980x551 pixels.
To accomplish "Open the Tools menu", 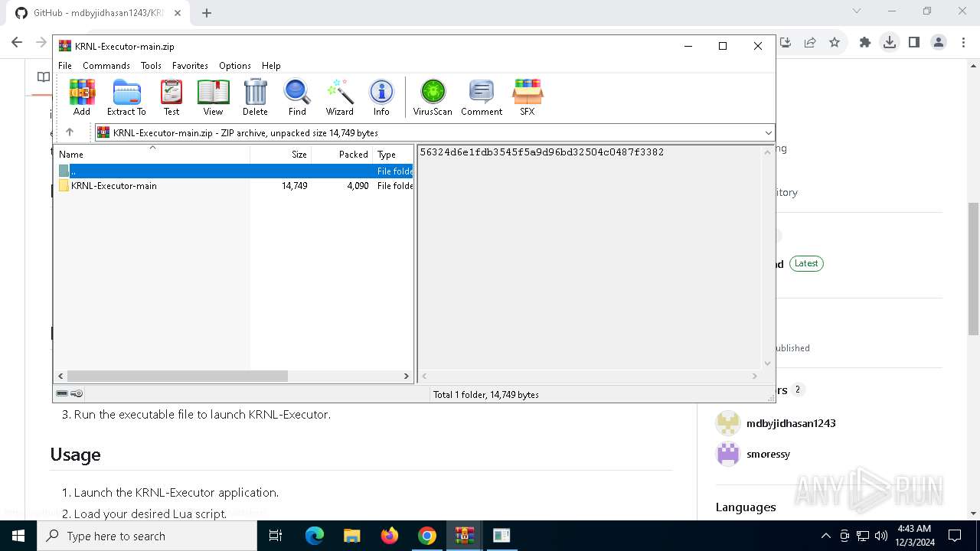I will point(151,66).
